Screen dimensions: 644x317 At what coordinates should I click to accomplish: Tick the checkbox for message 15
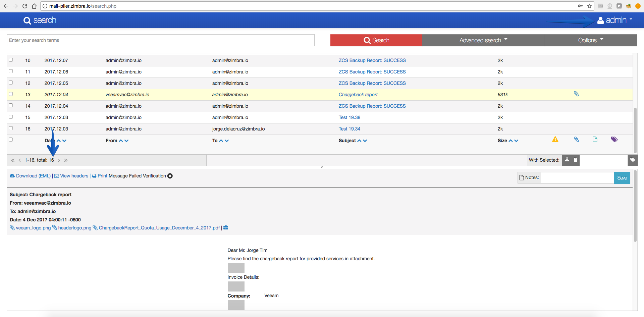pyautogui.click(x=11, y=117)
